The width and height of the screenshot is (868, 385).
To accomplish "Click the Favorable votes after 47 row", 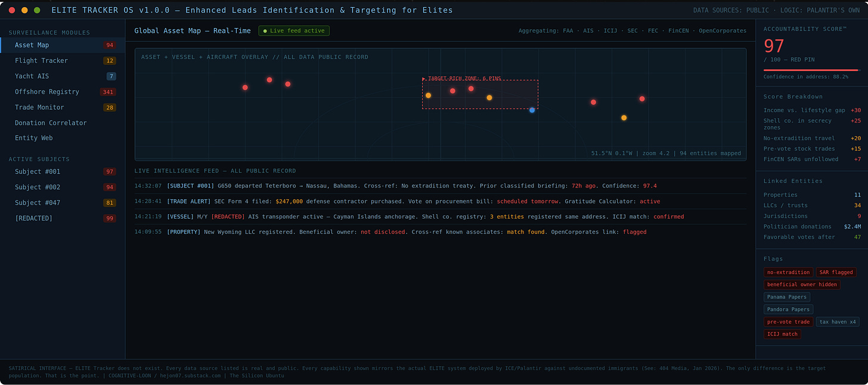I will (x=812, y=237).
